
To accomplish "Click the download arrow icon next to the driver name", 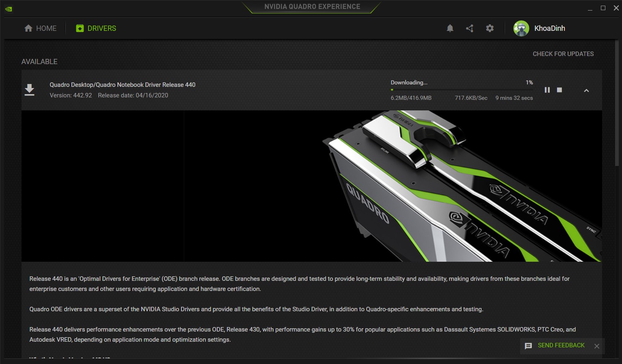I will click(30, 89).
